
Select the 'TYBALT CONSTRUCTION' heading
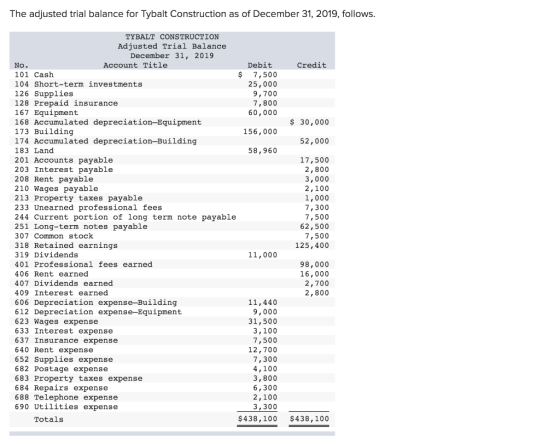point(172,37)
